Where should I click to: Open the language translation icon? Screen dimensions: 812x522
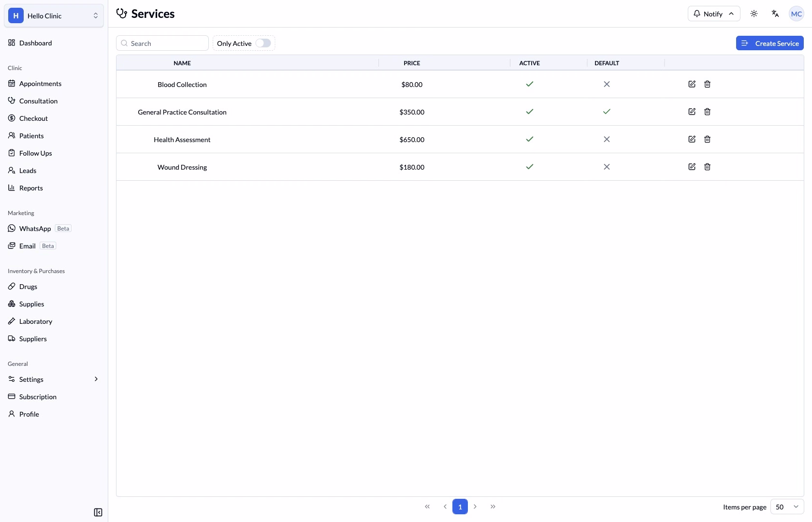775,14
